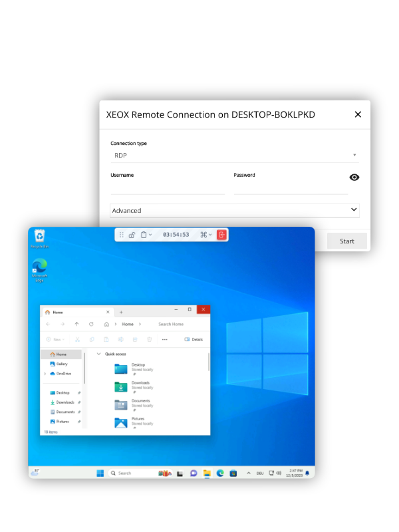Expand the OneDrive tree node

[x=45, y=374]
